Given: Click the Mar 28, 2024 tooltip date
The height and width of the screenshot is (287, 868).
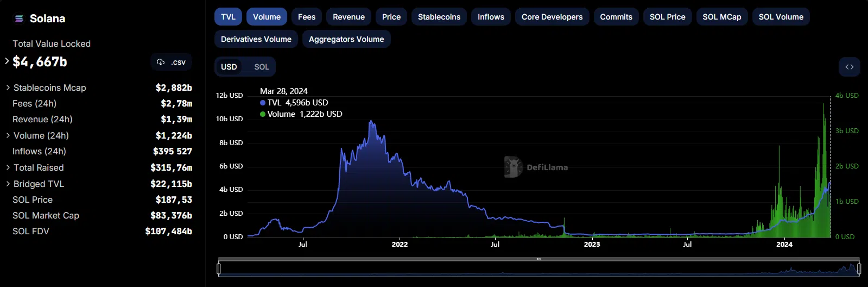Looking at the screenshot, I should point(284,91).
